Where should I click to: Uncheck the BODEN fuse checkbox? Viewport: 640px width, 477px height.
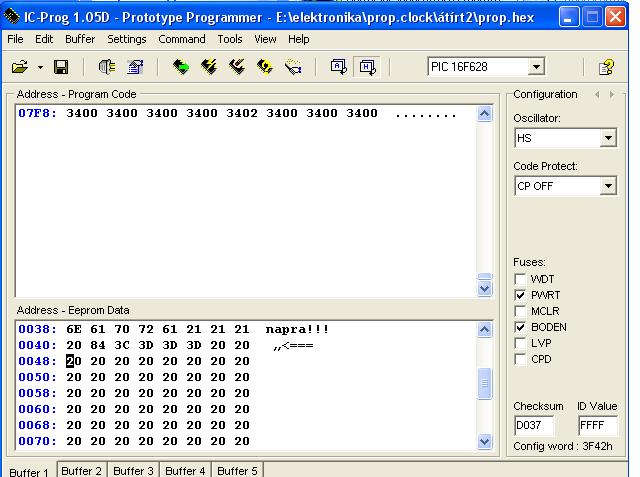pyautogui.click(x=520, y=327)
